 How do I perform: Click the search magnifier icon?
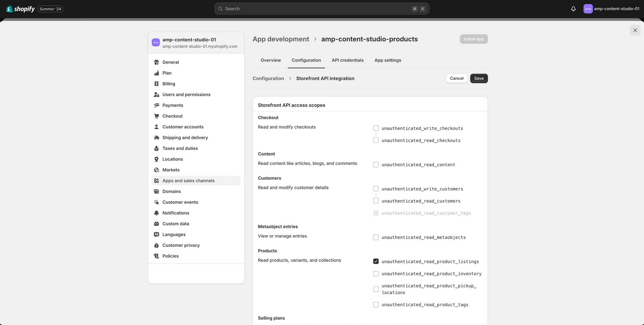[x=220, y=9]
